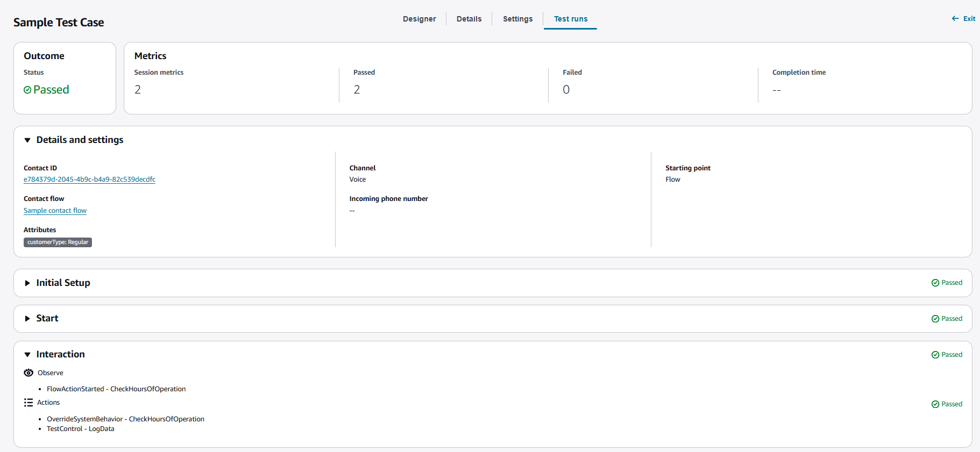Click the Exit back arrow icon

955,18
